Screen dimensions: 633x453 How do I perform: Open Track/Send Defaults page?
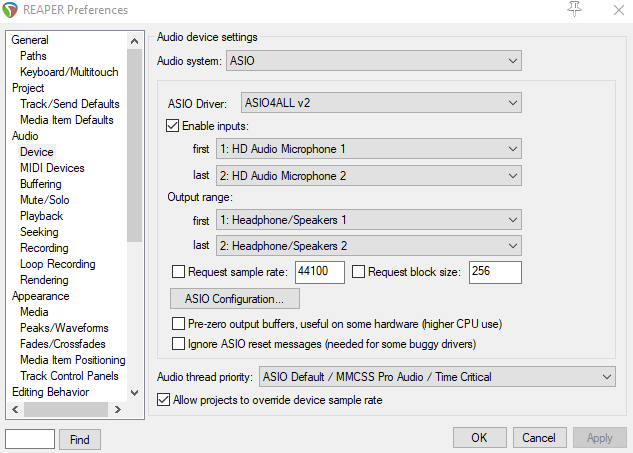pyautogui.click(x=70, y=104)
